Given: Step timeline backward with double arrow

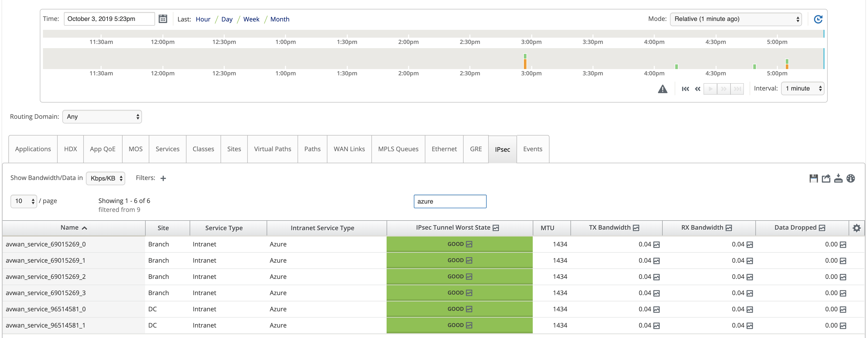Looking at the screenshot, I should click(697, 89).
